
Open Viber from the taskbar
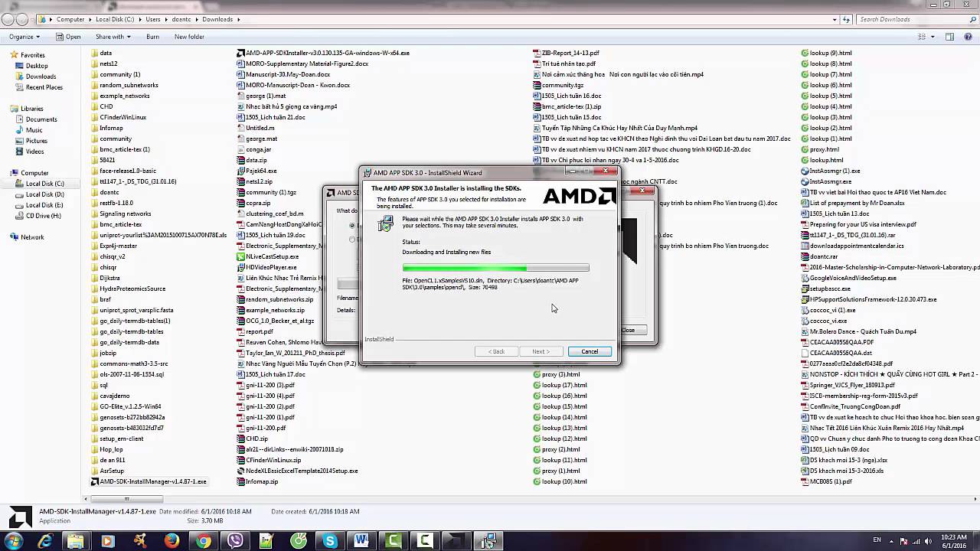(x=235, y=540)
